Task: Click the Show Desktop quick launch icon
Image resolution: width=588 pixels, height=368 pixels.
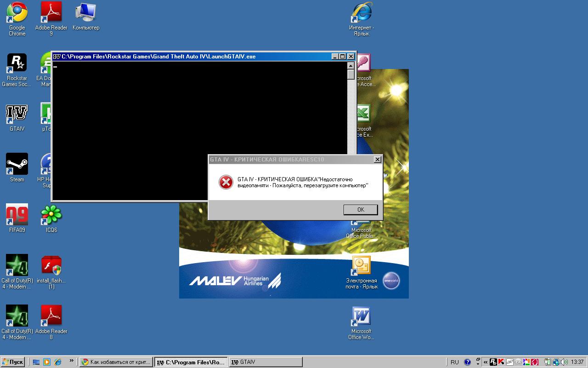Action: 36,362
